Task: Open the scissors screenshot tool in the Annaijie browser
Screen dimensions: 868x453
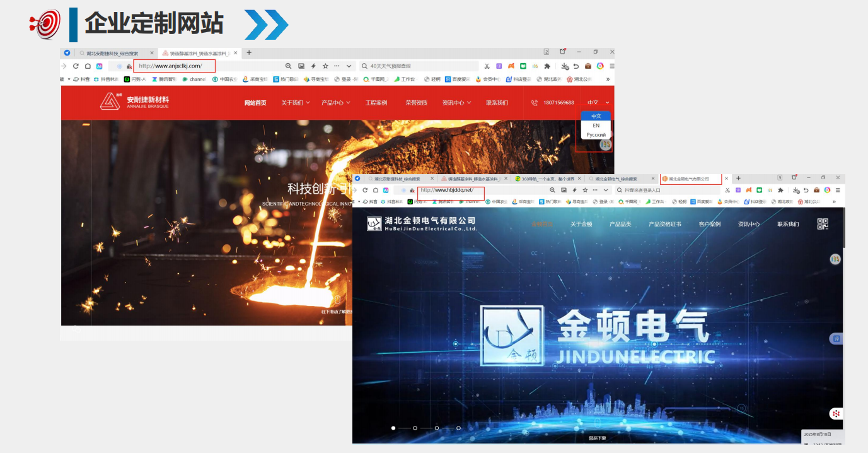Action: pos(487,66)
